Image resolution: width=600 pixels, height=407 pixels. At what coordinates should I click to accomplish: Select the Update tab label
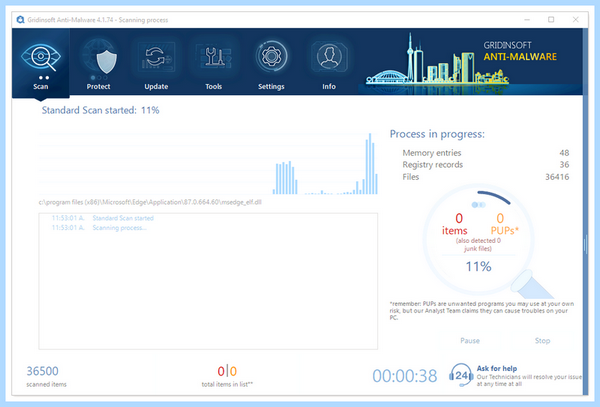156,86
